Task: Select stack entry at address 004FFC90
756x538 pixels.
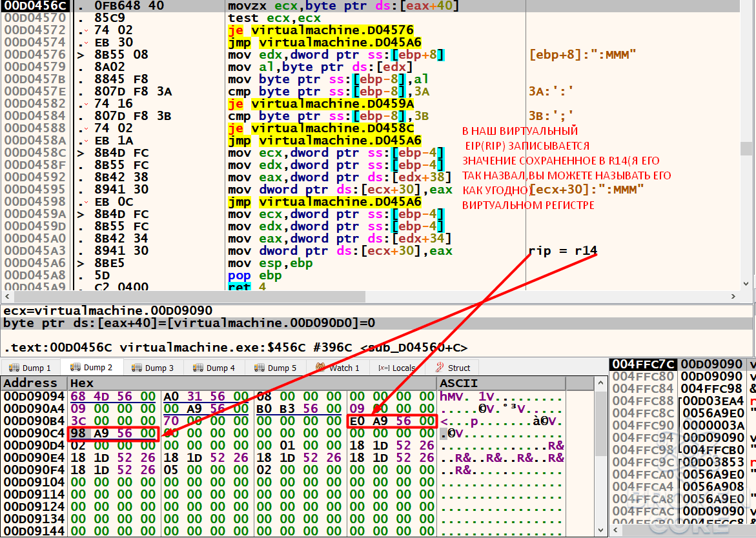Action: [643, 425]
